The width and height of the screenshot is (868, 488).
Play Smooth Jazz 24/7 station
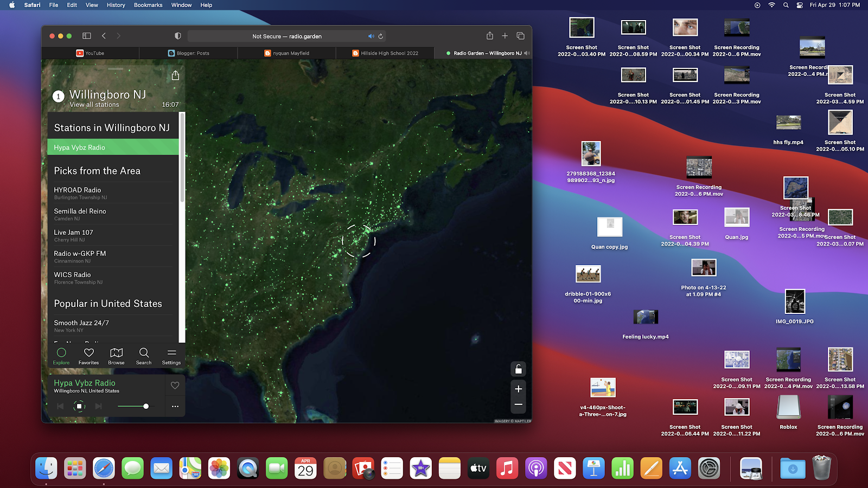click(113, 326)
